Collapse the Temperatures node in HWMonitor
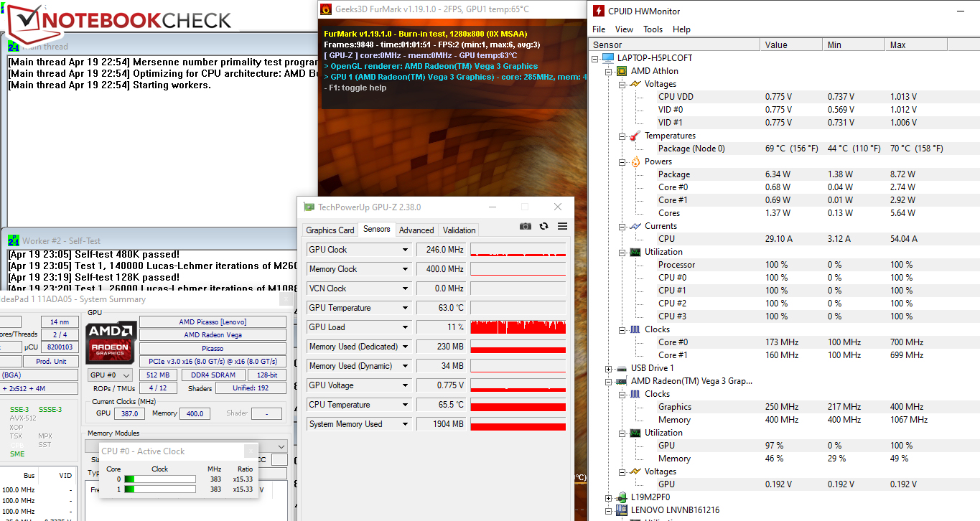The width and height of the screenshot is (980, 521). pyautogui.click(x=622, y=136)
